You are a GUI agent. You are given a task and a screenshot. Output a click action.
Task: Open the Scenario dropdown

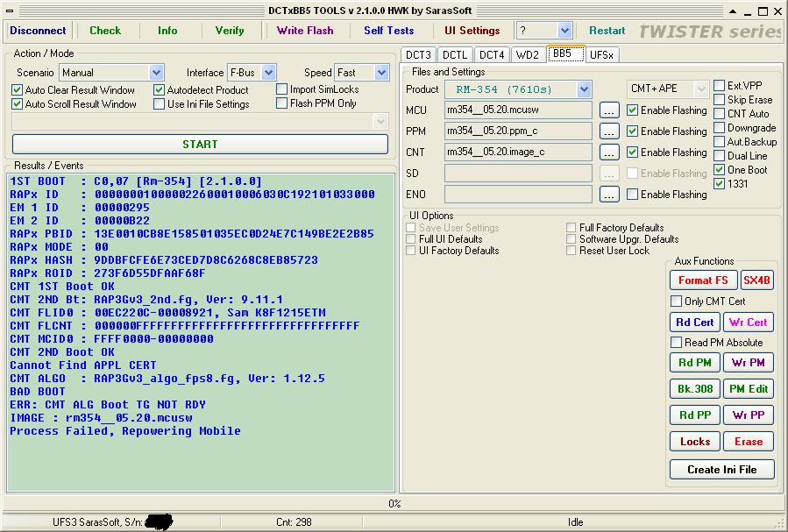tap(156, 73)
